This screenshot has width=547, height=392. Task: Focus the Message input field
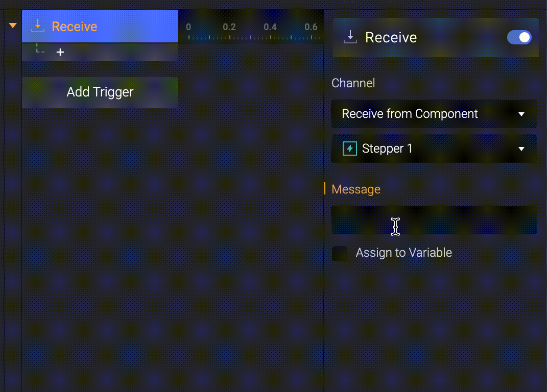coord(434,220)
